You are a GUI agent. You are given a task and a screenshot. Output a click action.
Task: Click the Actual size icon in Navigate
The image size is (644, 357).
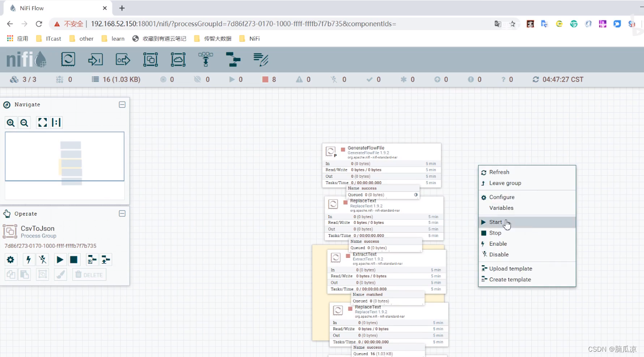click(56, 123)
